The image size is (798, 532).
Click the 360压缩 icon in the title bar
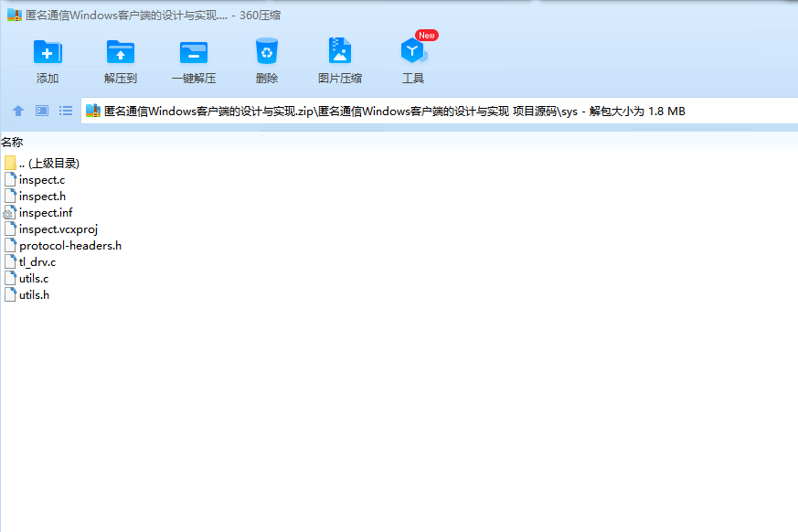pyautogui.click(x=15, y=16)
